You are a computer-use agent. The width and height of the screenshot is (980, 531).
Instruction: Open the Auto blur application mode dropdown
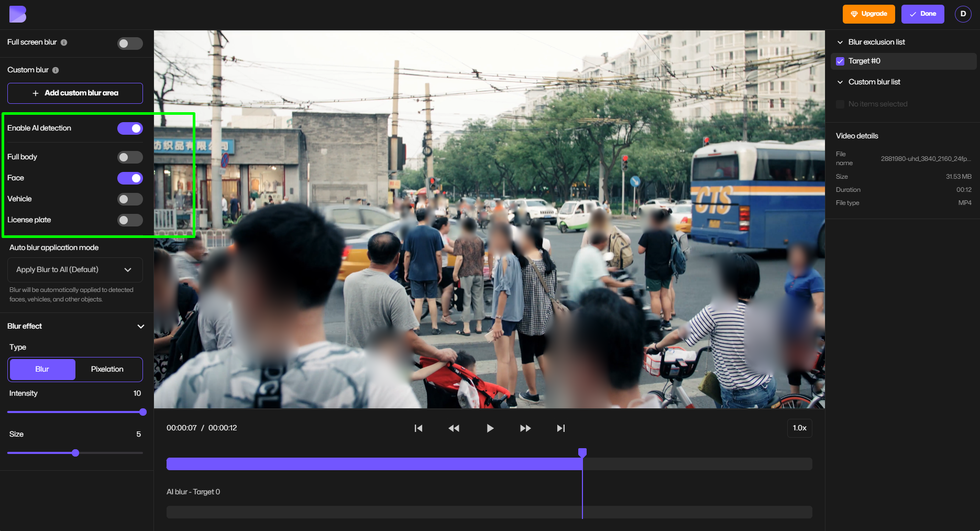(x=75, y=269)
